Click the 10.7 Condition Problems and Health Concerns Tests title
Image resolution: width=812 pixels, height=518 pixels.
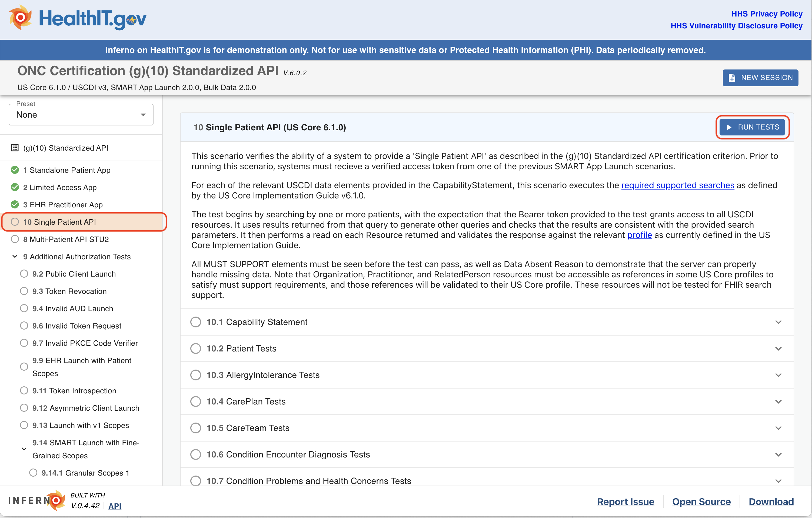308,481
